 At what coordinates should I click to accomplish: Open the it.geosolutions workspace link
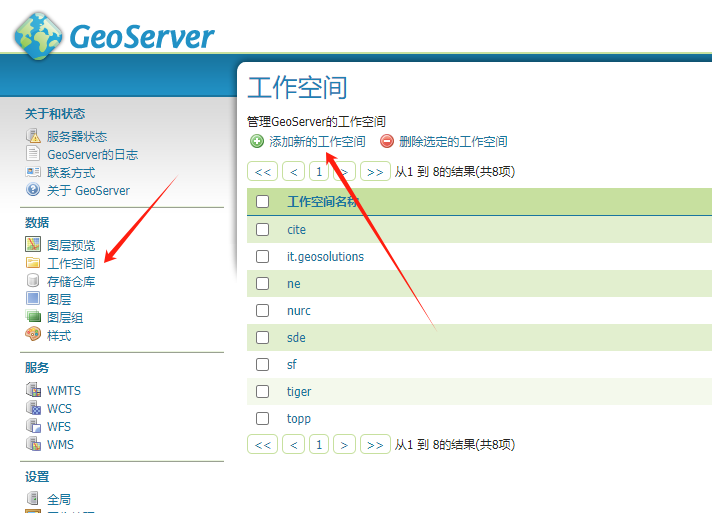coord(325,257)
